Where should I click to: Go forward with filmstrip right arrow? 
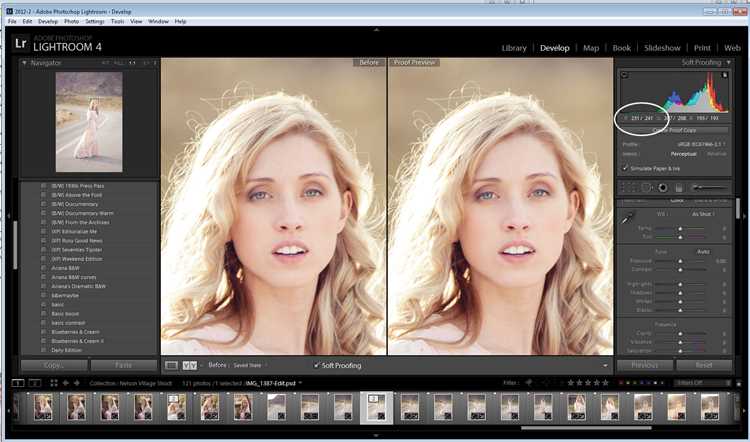pos(77,383)
